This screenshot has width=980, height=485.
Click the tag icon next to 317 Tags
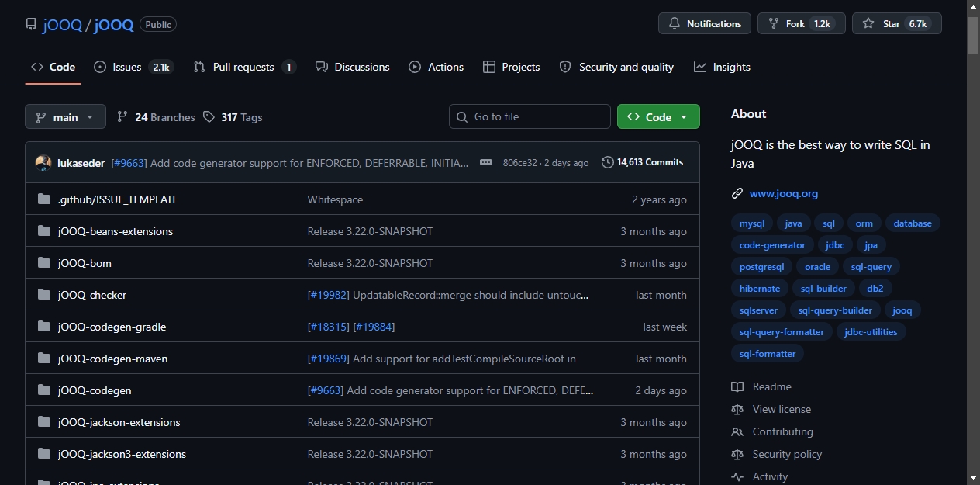tap(209, 117)
